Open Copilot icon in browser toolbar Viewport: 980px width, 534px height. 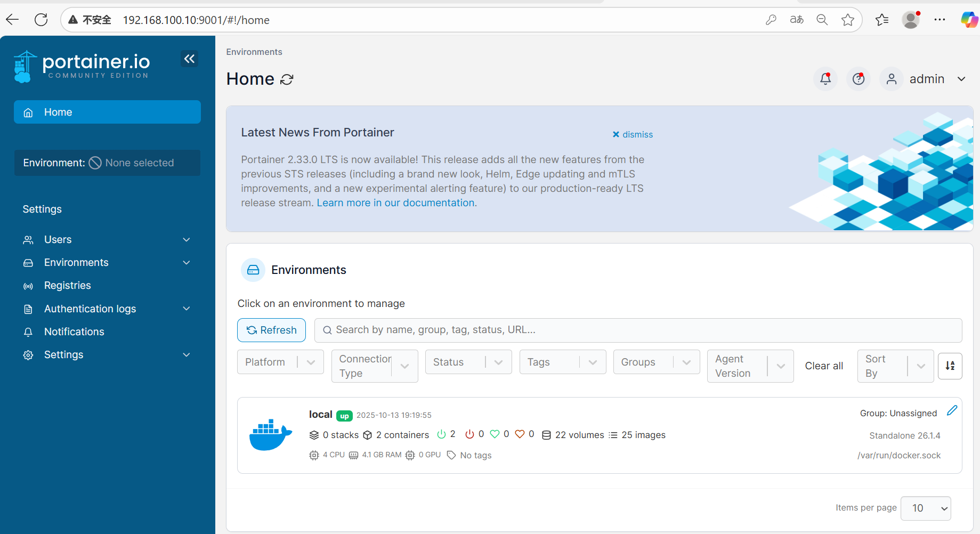pos(969,20)
